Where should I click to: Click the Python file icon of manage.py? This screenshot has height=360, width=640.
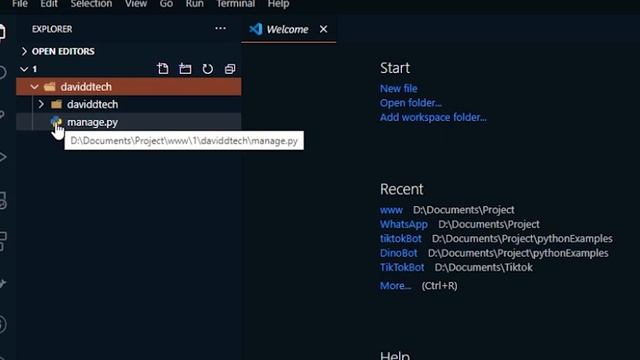click(56, 122)
